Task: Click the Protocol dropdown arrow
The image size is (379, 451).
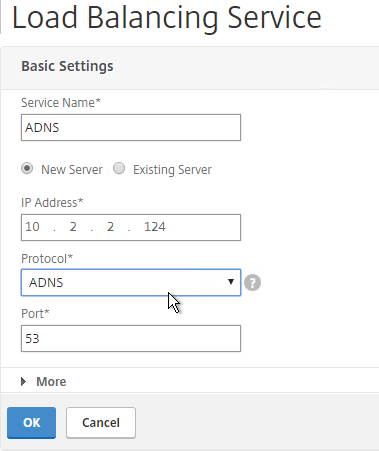Action: (x=231, y=282)
